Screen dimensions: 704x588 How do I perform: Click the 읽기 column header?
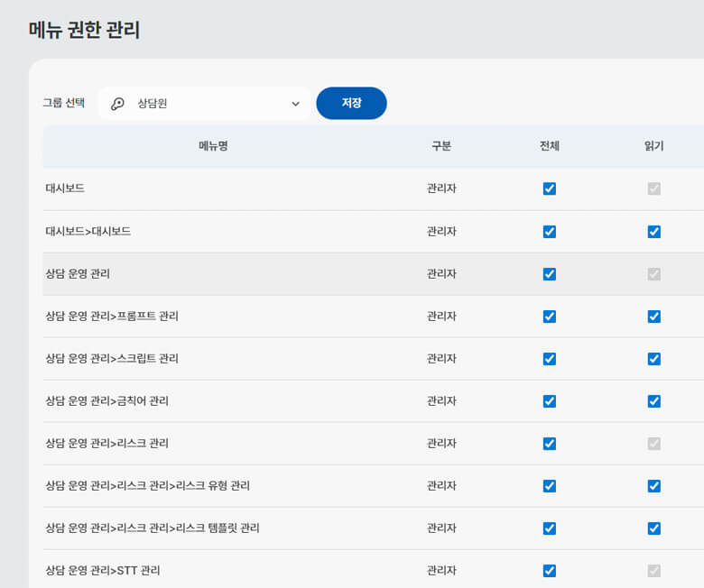click(x=654, y=146)
